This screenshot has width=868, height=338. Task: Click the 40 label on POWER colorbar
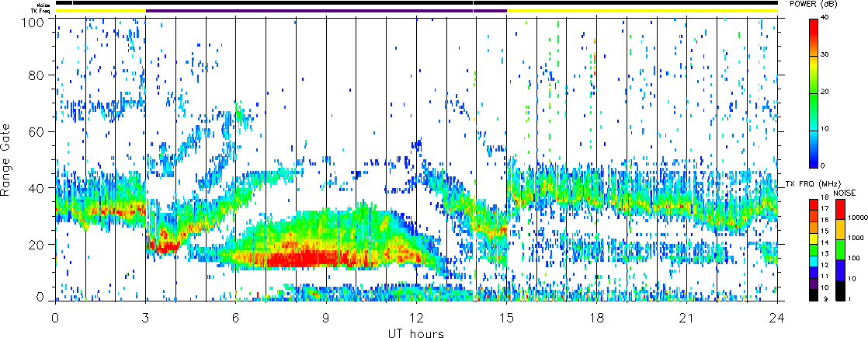click(x=825, y=19)
